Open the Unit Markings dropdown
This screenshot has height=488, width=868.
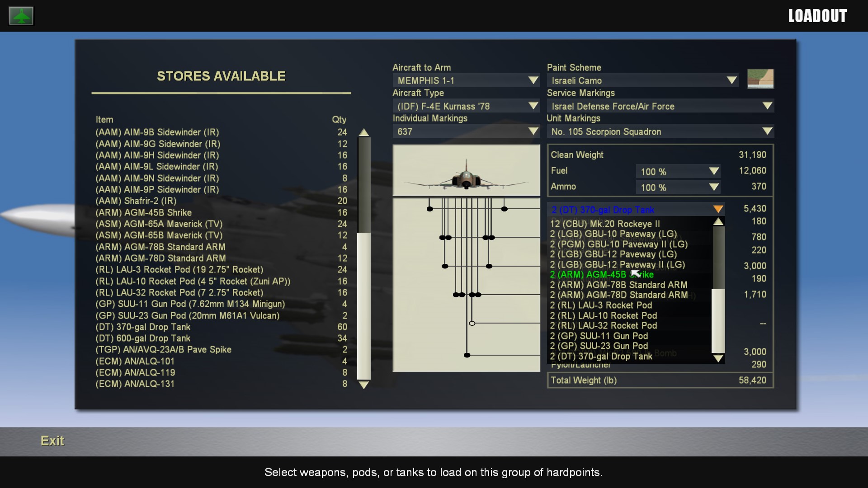pos(660,131)
